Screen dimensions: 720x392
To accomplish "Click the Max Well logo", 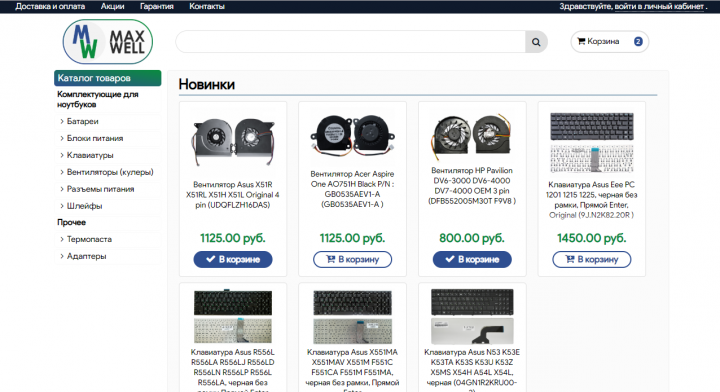I will [x=107, y=41].
